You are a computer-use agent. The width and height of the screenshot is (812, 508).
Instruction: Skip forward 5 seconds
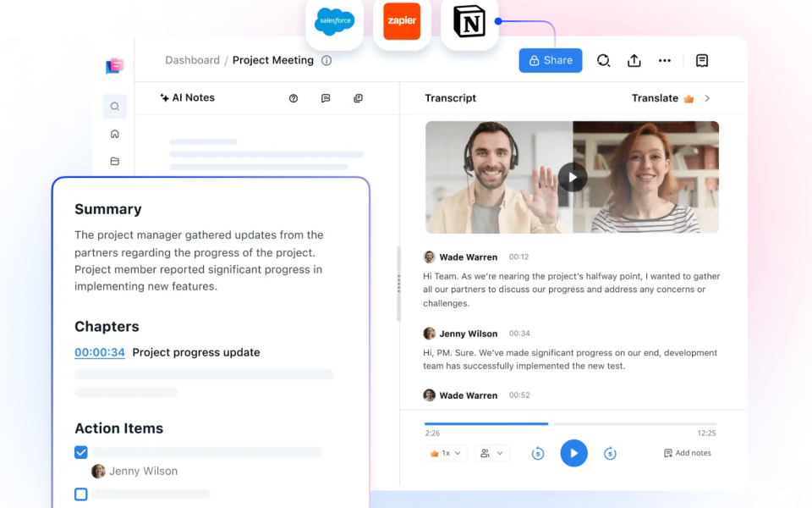610,454
